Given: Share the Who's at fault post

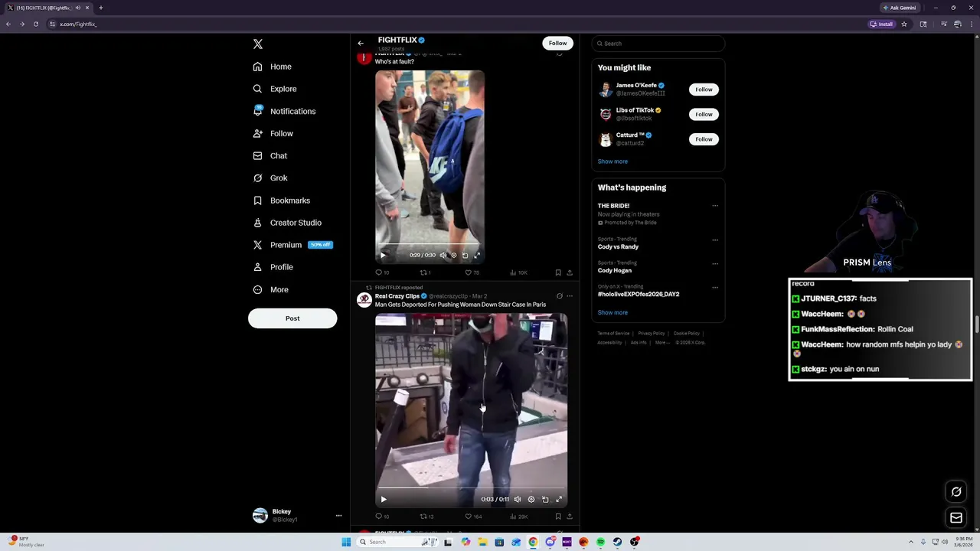Looking at the screenshot, I should [x=570, y=272].
